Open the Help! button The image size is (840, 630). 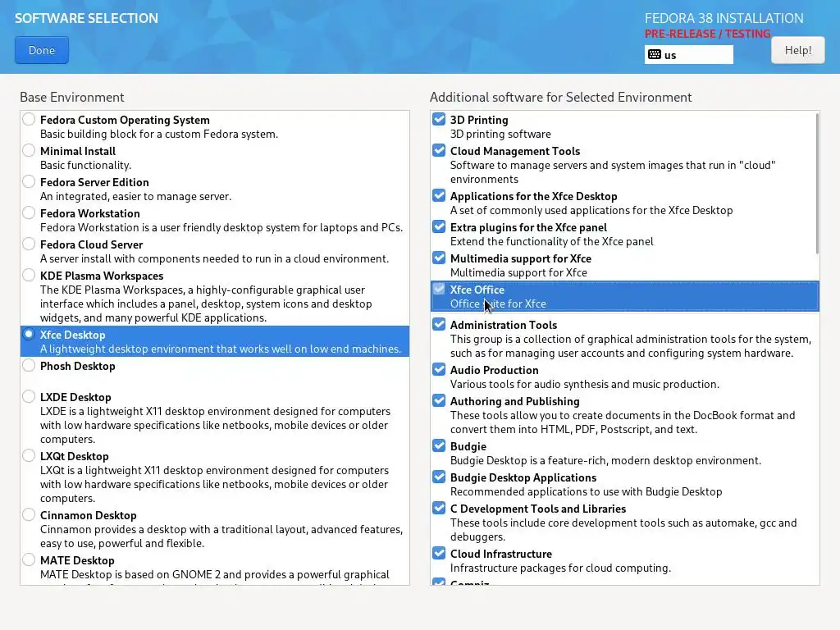797,50
